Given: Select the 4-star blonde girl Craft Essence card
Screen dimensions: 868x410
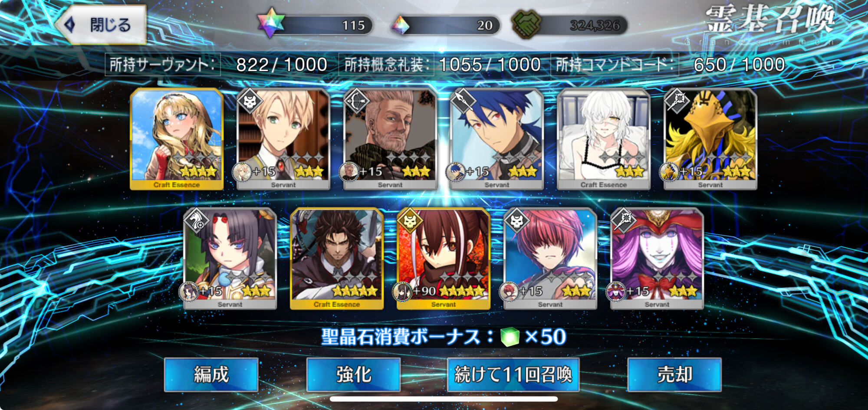Looking at the screenshot, I should click(x=177, y=139).
